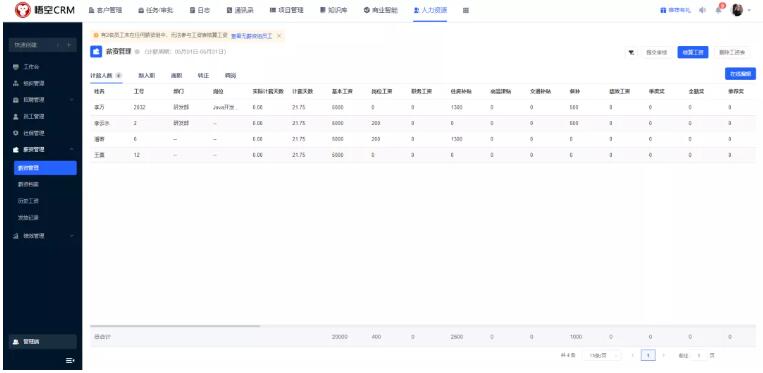Click the 基本工资 column header
The width and height of the screenshot is (763, 373).
(x=341, y=91)
